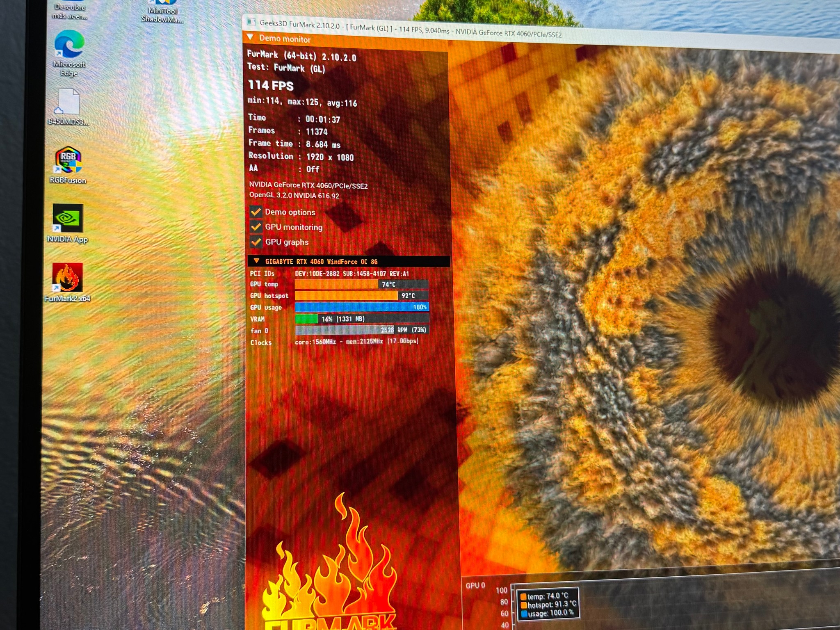
Task: Collapse the GIGABYTE RTX 4060 WindForce section
Action: [256, 261]
